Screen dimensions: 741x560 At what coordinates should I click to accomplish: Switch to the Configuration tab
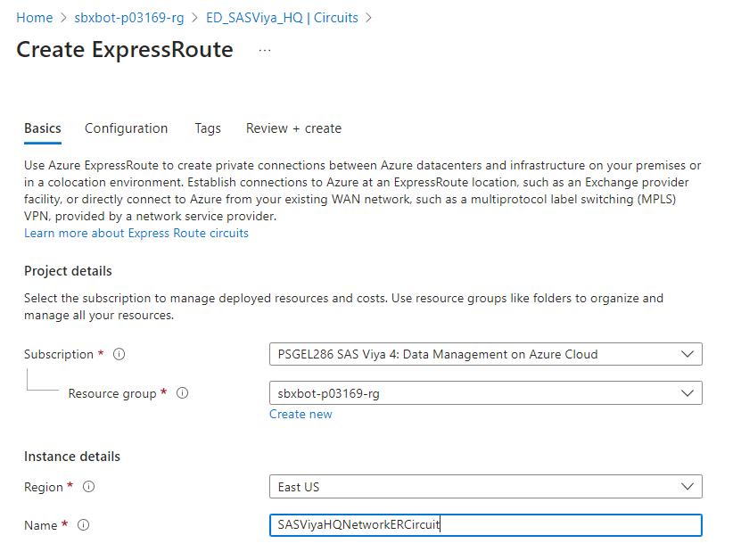(x=126, y=128)
